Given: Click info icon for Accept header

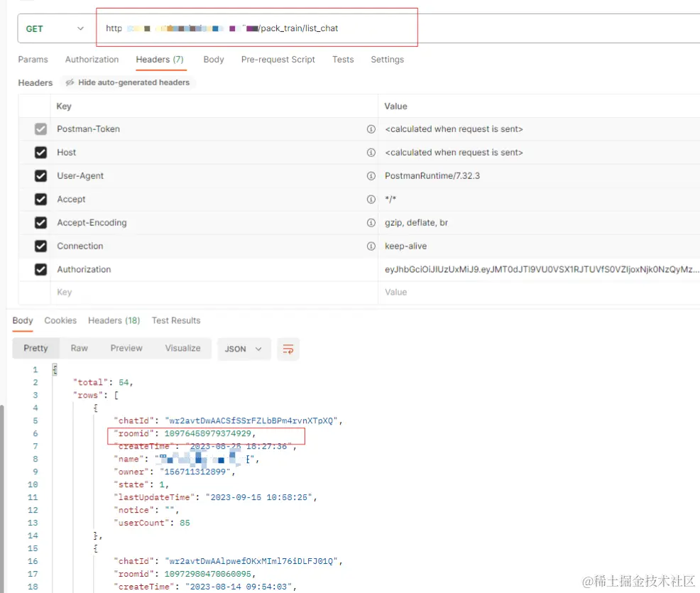Looking at the screenshot, I should [x=371, y=199].
